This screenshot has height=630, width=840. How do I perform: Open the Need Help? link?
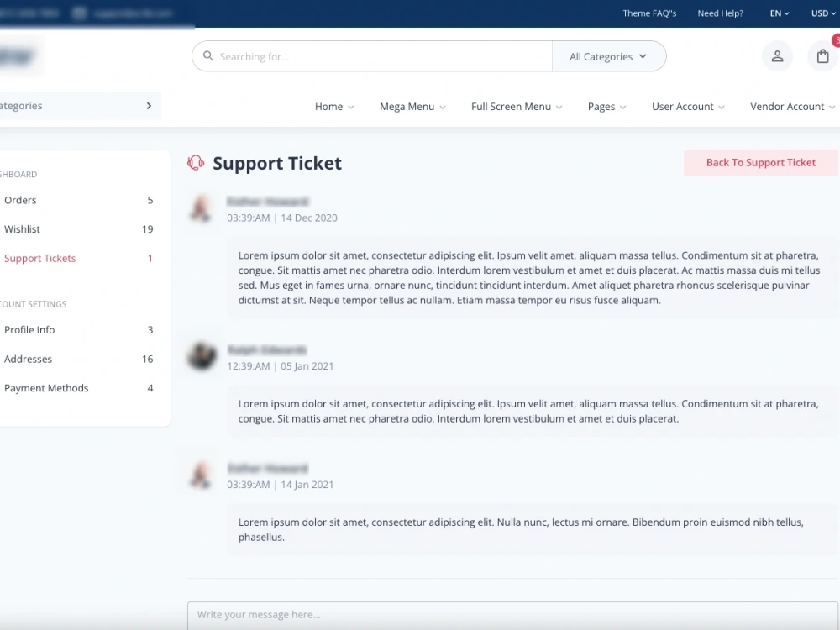coord(720,13)
